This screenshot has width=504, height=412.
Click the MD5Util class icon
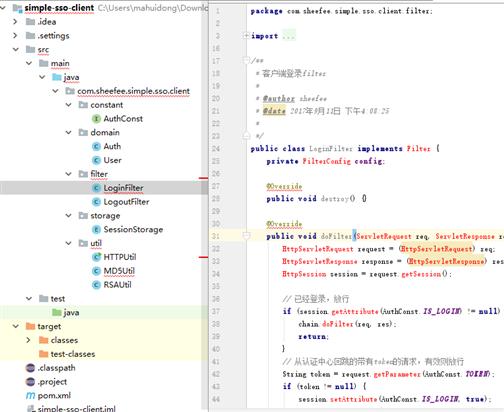[96, 271]
